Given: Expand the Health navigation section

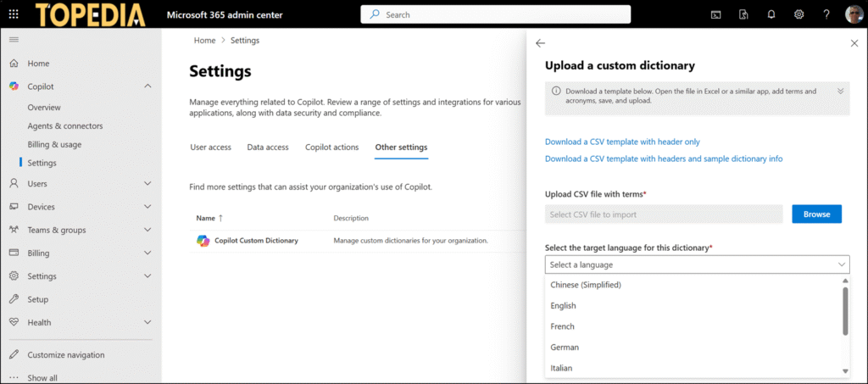Looking at the screenshot, I should [x=147, y=323].
